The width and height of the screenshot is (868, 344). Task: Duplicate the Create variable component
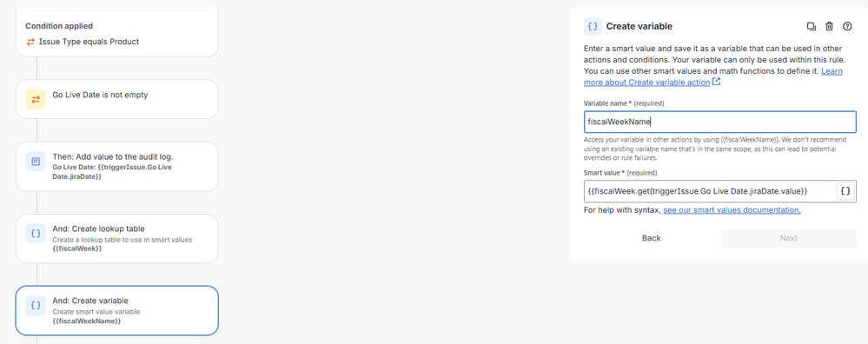point(811,27)
